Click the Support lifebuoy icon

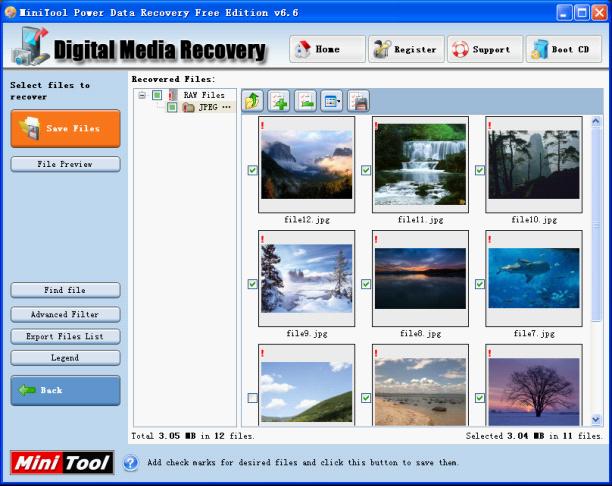[x=460, y=50]
